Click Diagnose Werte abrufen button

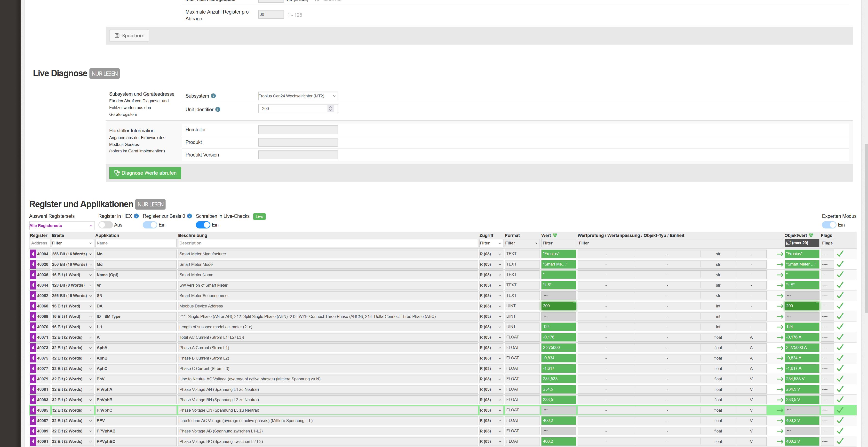[145, 173]
